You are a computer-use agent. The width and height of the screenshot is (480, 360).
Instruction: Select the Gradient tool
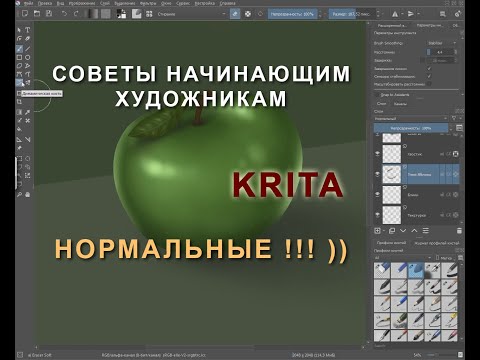tap(20, 112)
